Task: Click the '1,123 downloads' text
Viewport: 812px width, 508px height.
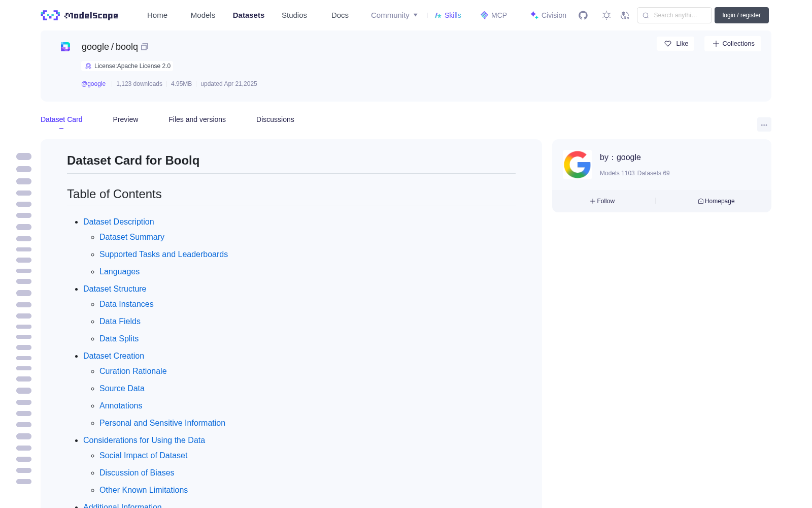Action: (x=139, y=84)
